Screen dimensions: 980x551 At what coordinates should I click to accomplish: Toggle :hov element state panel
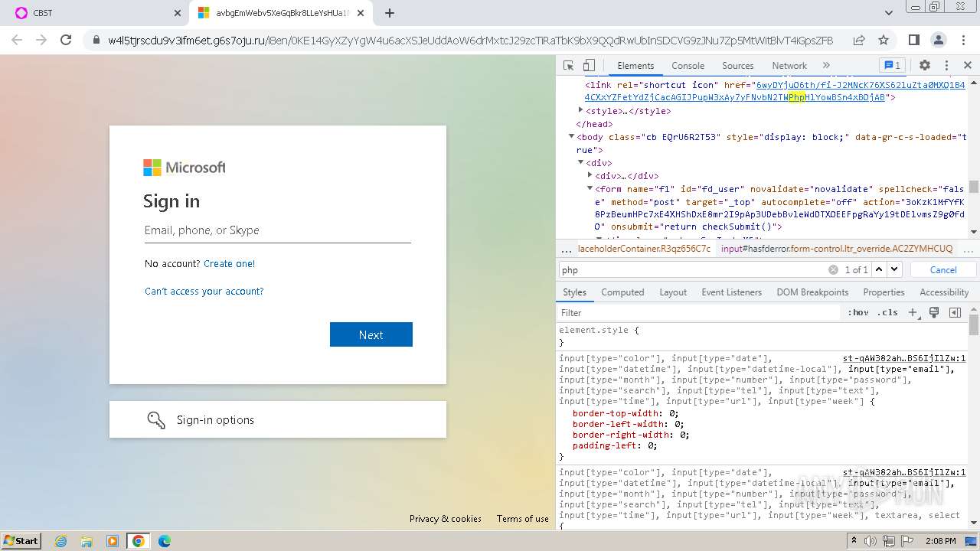point(858,312)
